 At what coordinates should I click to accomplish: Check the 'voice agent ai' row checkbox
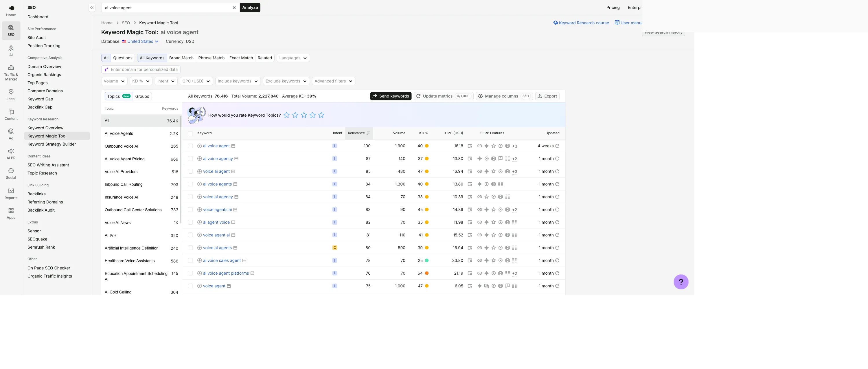click(x=190, y=235)
